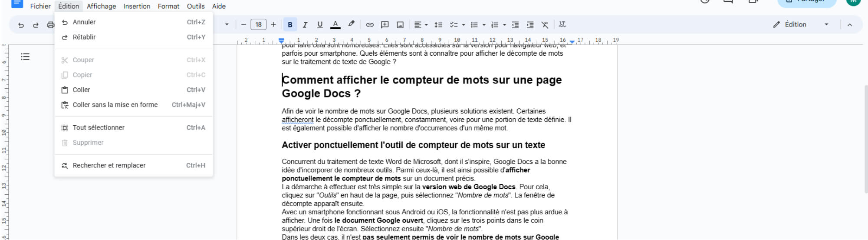Select 'Rechercher et remplacer' menu entry
This screenshot has width=868, height=240.
tap(109, 166)
